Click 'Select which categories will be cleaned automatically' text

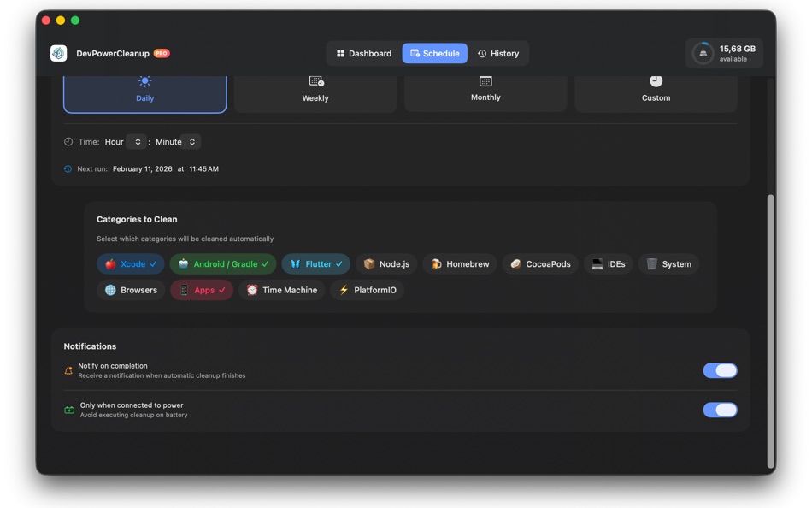click(185, 239)
